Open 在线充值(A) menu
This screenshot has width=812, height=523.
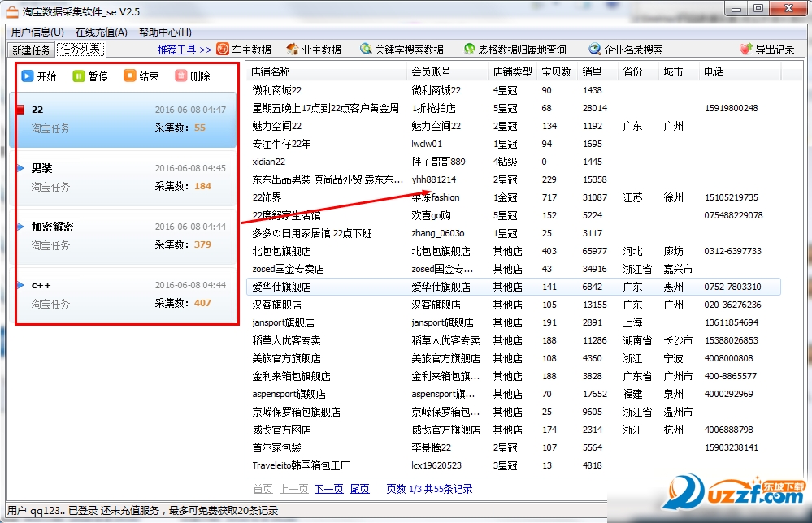pos(101,32)
